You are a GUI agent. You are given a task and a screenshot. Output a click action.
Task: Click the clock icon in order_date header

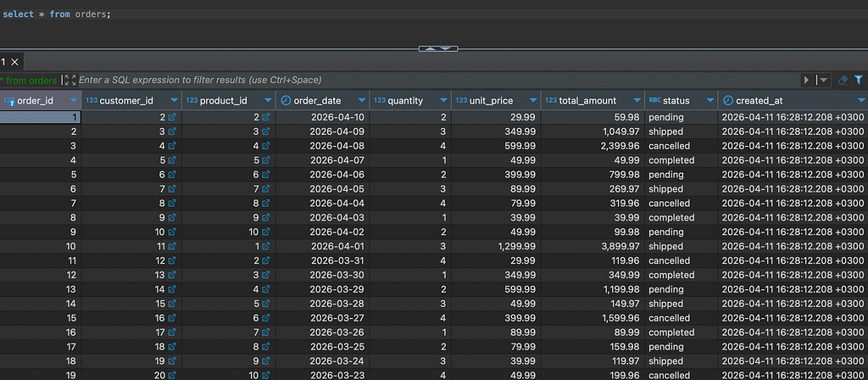pos(287,101)
